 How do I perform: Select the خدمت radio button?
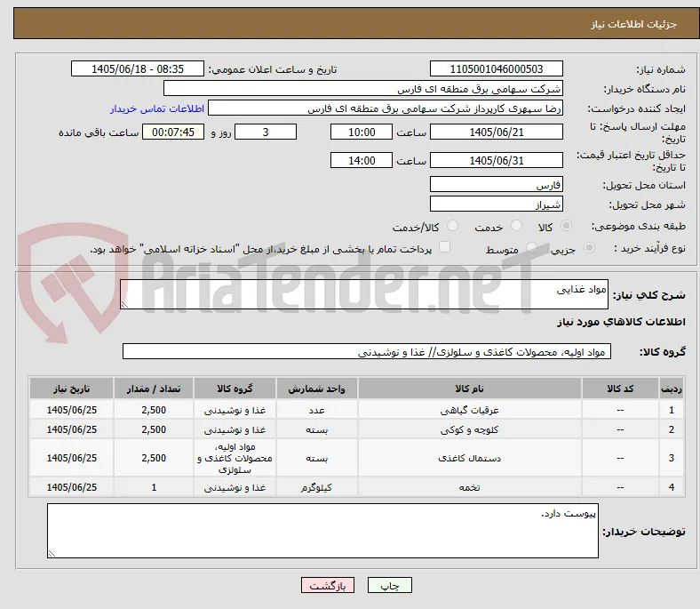pyautogui.click(x=516, y=226)
